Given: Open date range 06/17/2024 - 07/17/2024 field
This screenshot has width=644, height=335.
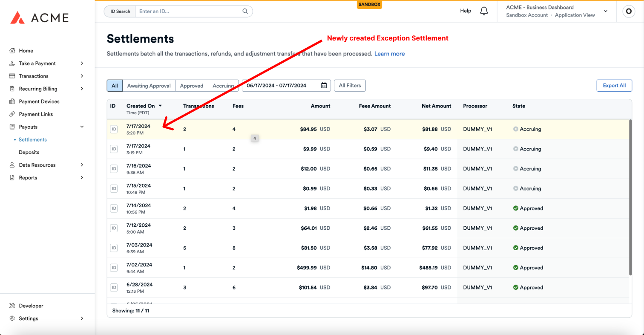Looking at the screenshot, I should 286,86.
